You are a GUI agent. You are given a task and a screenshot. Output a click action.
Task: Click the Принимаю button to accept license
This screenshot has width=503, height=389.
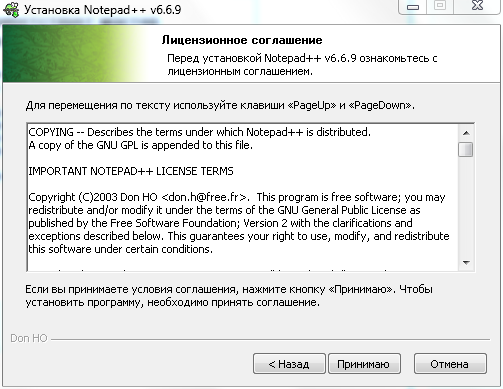pos(364,364)
